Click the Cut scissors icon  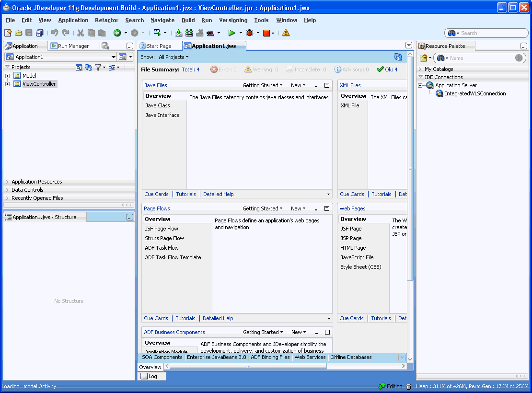[x=81, y=33]
